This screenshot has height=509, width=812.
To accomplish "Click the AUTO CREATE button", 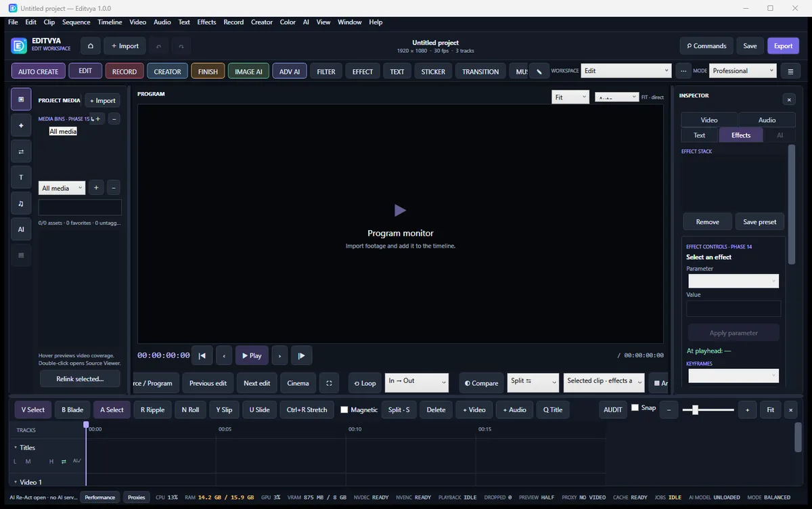I will (39, 71).
